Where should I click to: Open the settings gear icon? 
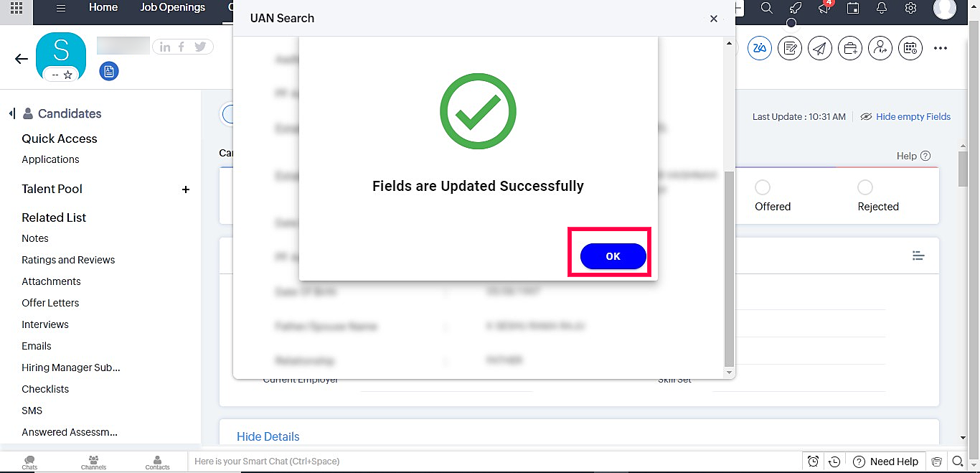910,8
